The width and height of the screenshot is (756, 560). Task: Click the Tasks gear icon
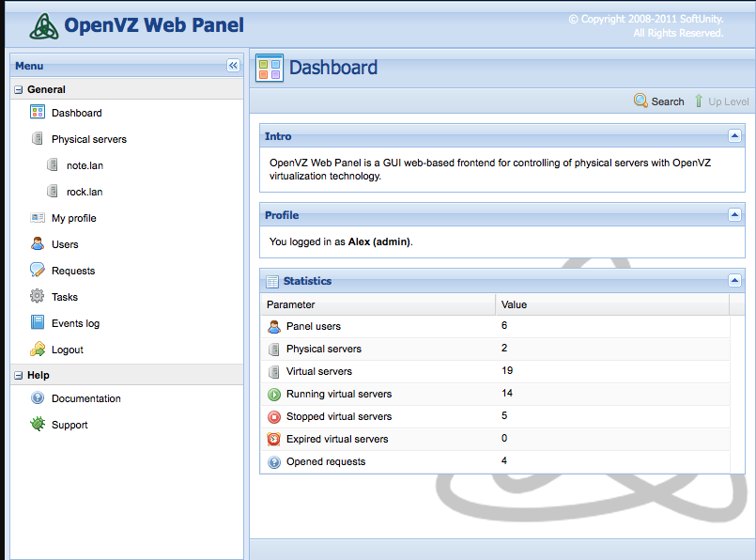click(x=38, y=296)
